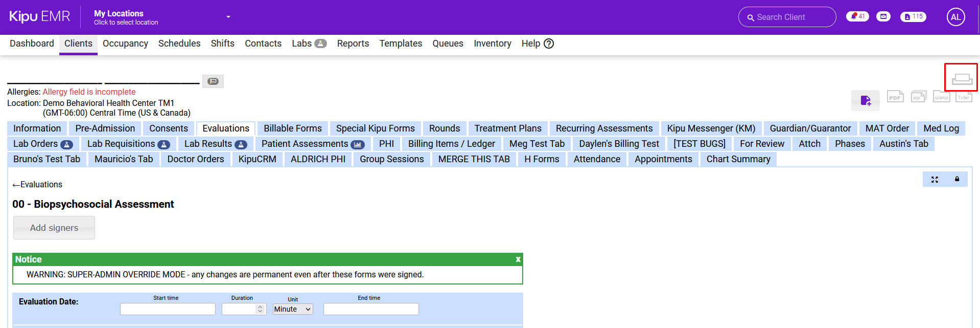Click the CASEFILE folder icon
This screenshot has height=328, width=980.
click(x=941, y=97)
